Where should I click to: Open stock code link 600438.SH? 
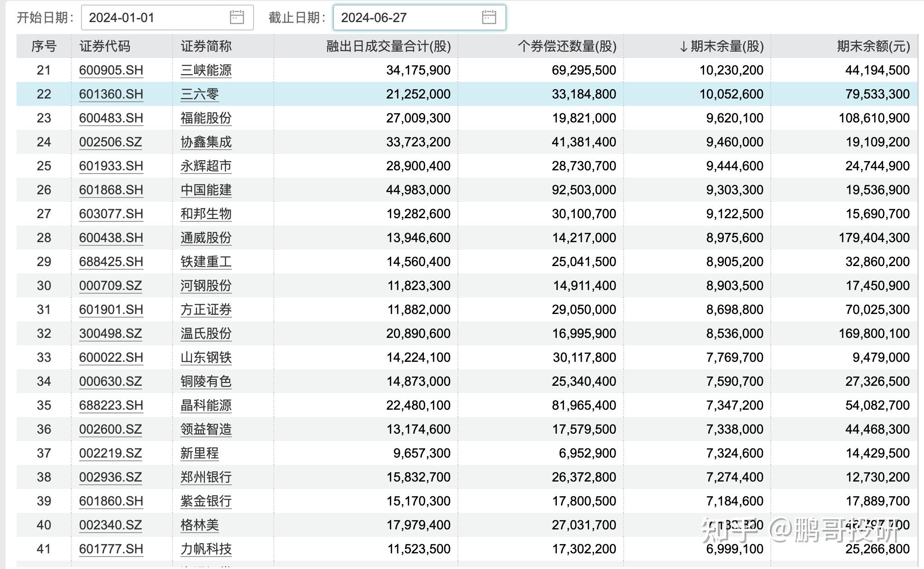coord(111,238)
